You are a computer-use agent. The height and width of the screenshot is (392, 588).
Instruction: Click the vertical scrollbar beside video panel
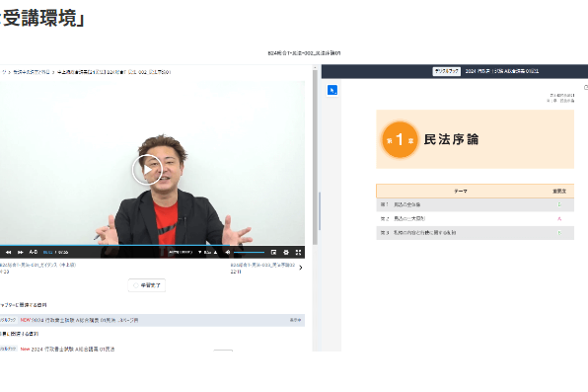point(315,158)
